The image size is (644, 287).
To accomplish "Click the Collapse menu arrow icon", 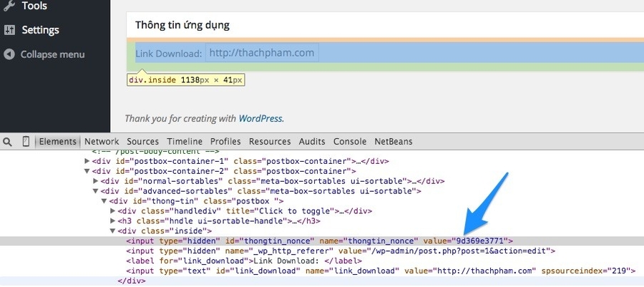I will [x=9, y=54].
